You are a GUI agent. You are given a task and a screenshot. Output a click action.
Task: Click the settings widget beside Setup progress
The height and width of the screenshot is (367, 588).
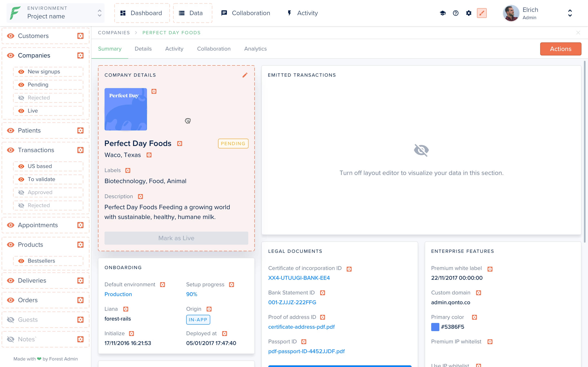(232, 284)
